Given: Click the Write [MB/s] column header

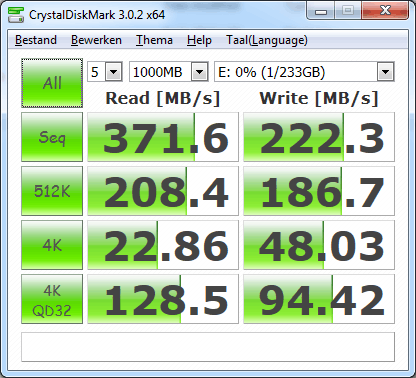Looking at the screenshot, I should 319,99.
